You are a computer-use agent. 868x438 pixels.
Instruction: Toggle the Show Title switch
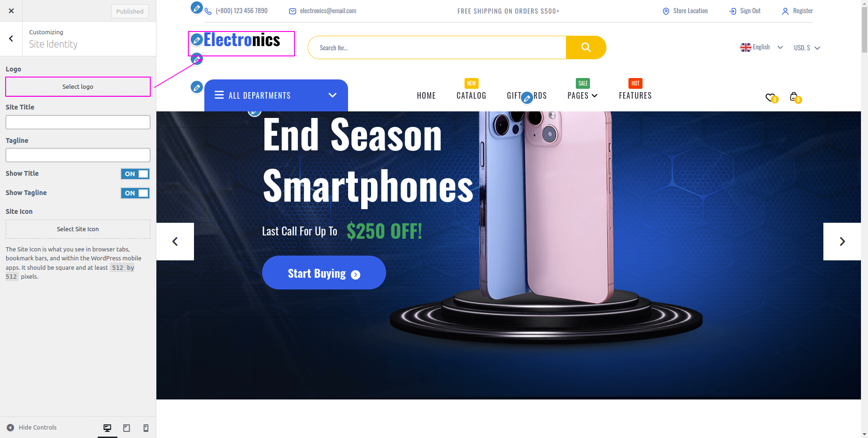(135, 174)
